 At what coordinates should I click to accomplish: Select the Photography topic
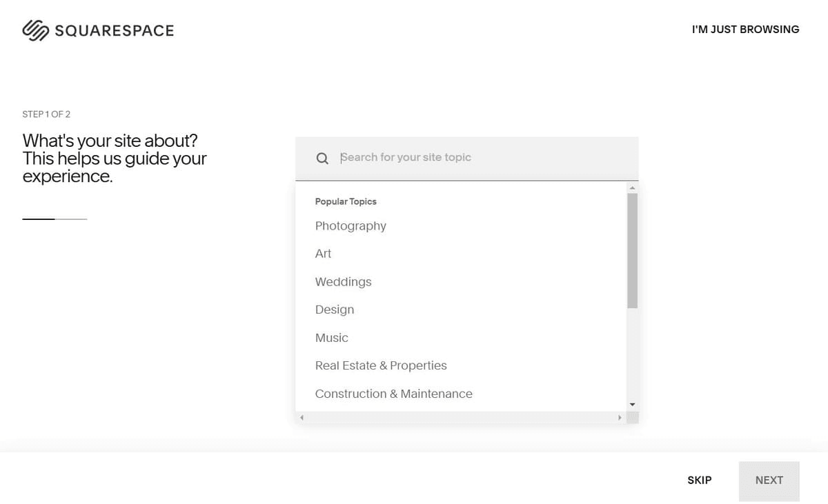[351, 225]
